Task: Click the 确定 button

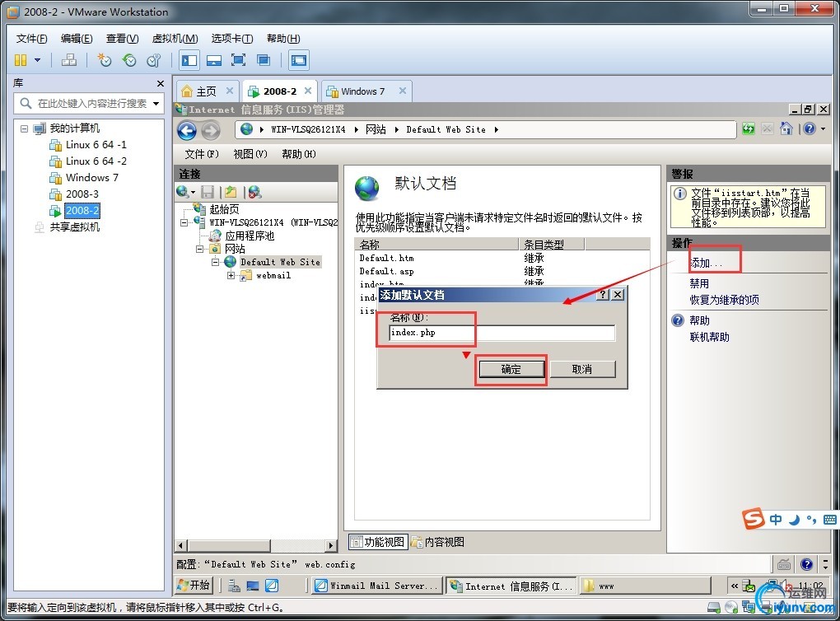Action: [x=511, y=369]
